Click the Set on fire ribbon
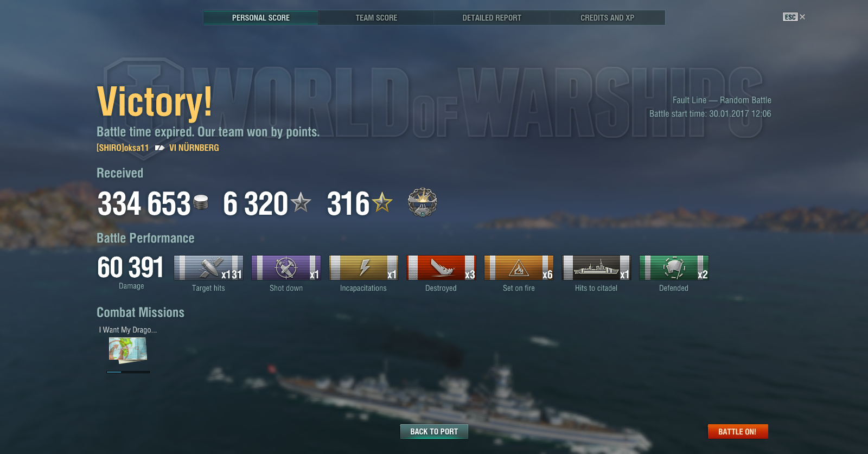 [x=519, y=268]
